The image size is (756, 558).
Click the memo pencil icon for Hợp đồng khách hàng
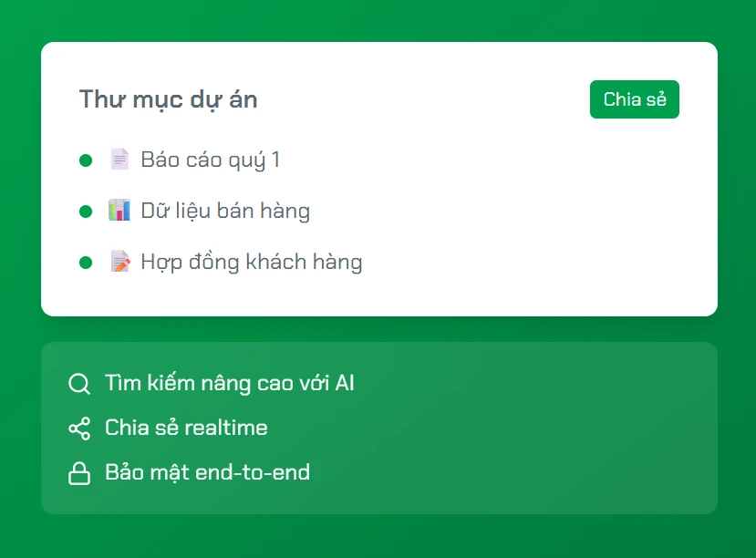119,263
